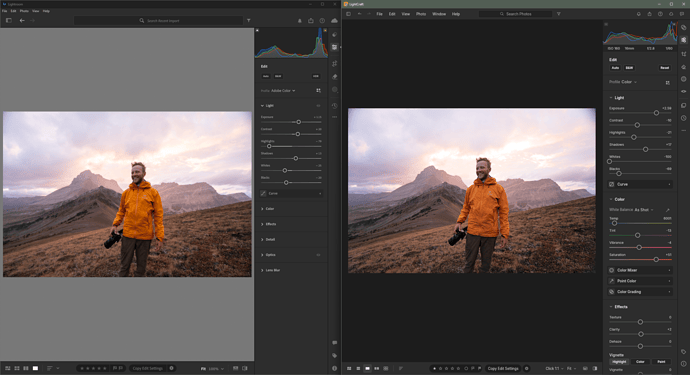Click Copy Edit Settings in LightCraft

[x=503, y=368]
